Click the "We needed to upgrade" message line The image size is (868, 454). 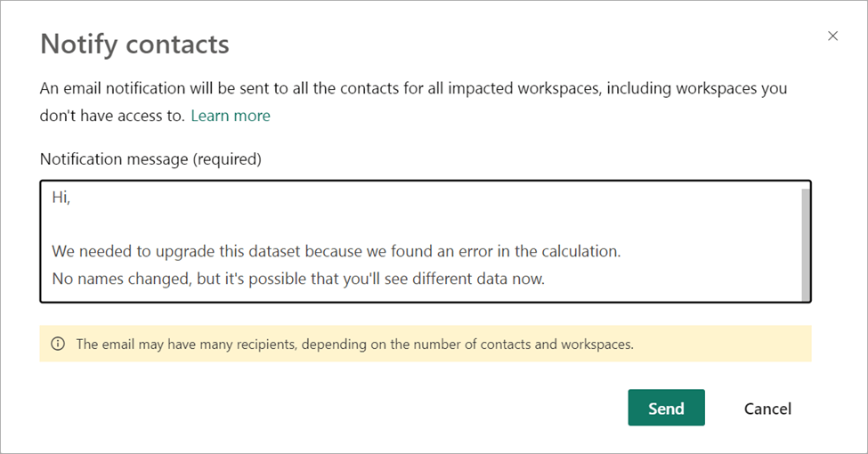[335, 252]
